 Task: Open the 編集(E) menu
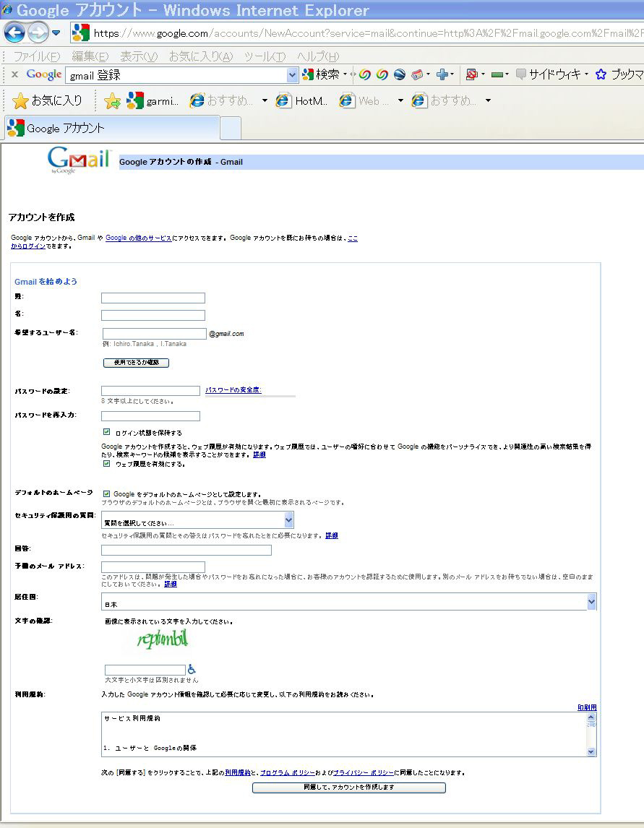click(90, 56)
